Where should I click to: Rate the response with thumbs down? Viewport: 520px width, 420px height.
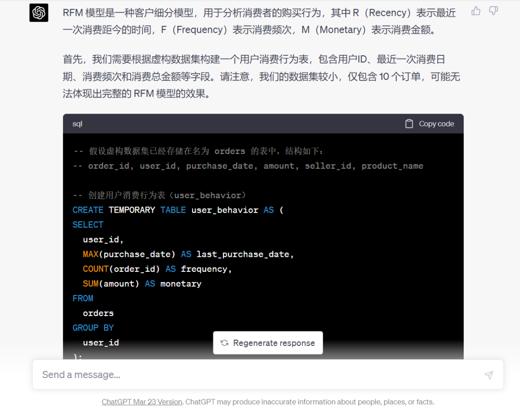click(493, 11)
